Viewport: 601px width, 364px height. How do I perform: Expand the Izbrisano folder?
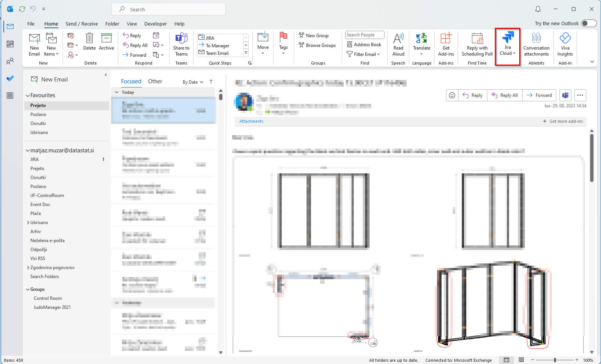coord(28,223)
